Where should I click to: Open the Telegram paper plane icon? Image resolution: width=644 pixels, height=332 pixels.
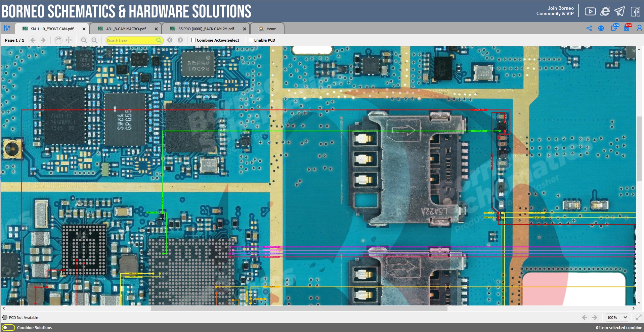(620, 11)
